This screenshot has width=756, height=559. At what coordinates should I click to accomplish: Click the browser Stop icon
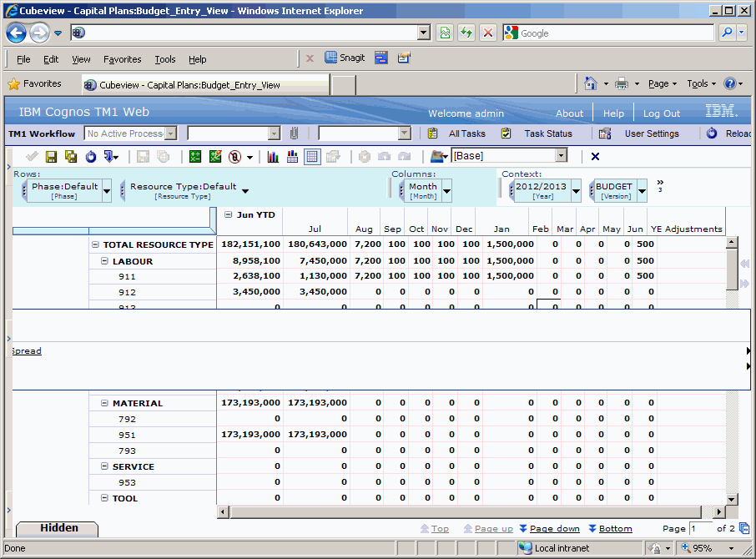(488, 33)
